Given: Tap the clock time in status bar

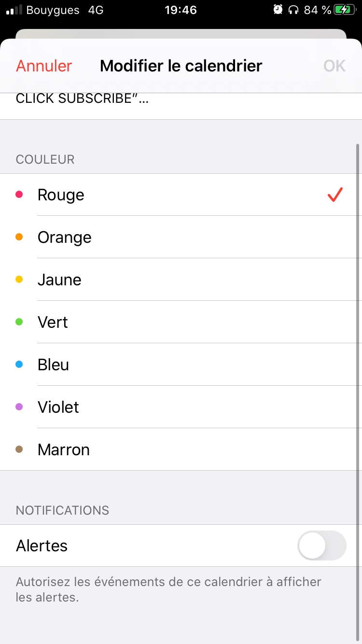Looking at the screenshot, I should pos(181,10).
